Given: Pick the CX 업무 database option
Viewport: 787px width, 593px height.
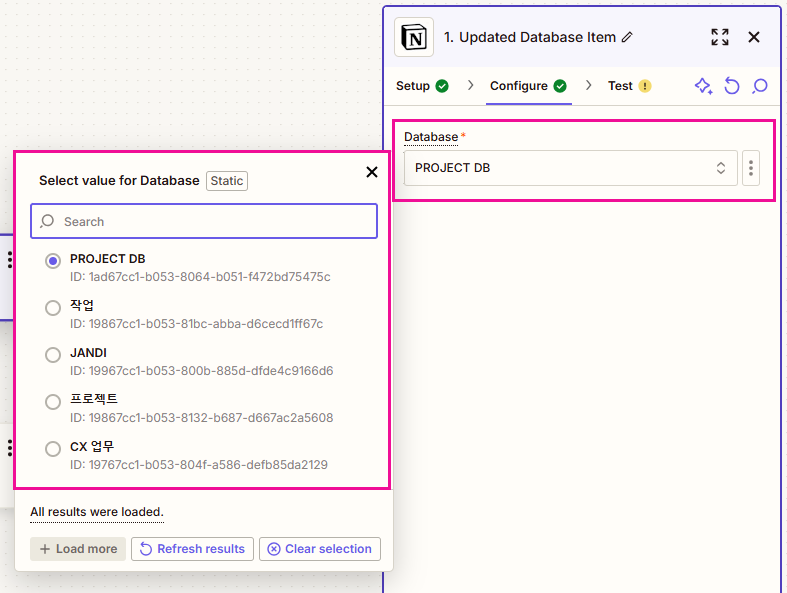Looking at the screenshot, I should [53, 449].
